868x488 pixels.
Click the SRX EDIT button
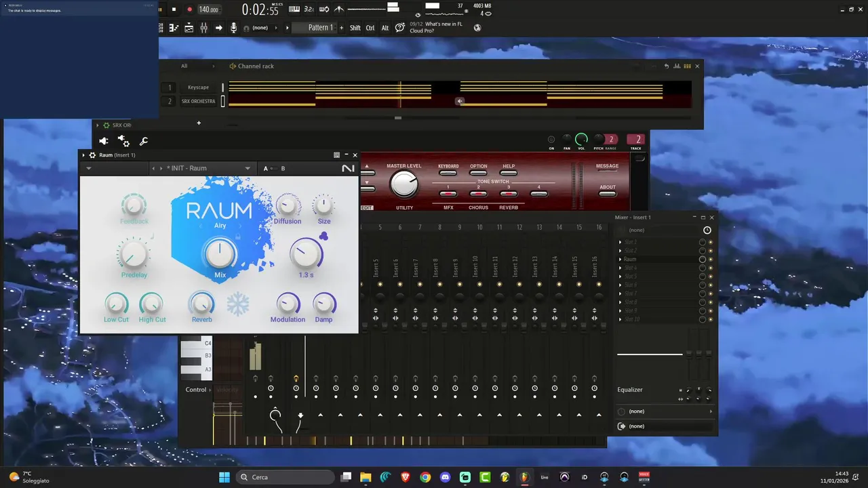pyautogui.click(x=367, y=207)
